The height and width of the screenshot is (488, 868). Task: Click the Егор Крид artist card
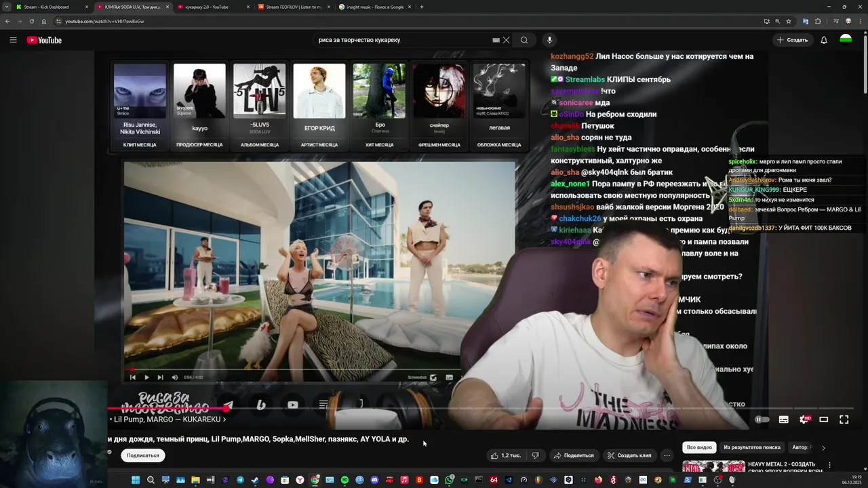[x=319, y=106]
